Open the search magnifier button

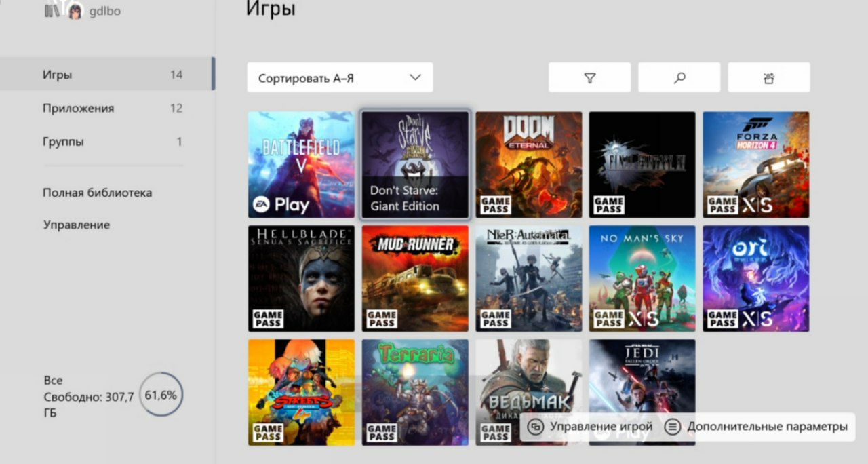[679, 78]
